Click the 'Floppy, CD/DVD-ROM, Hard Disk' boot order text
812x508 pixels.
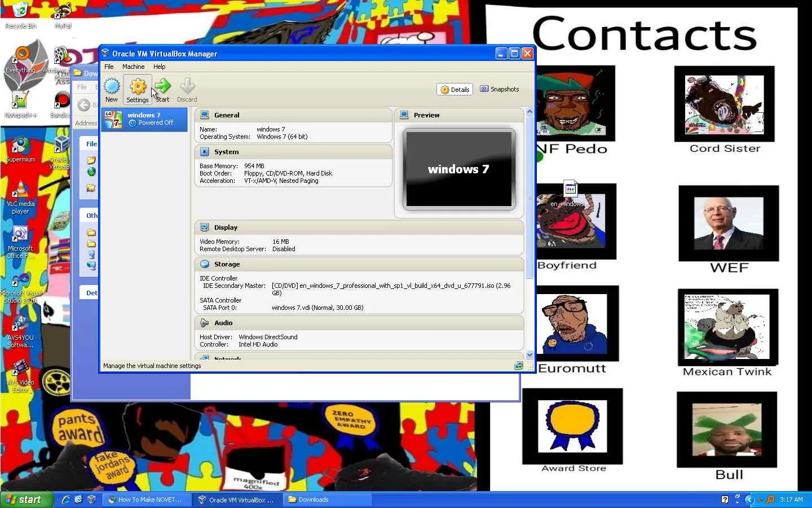tap(288, 173)
